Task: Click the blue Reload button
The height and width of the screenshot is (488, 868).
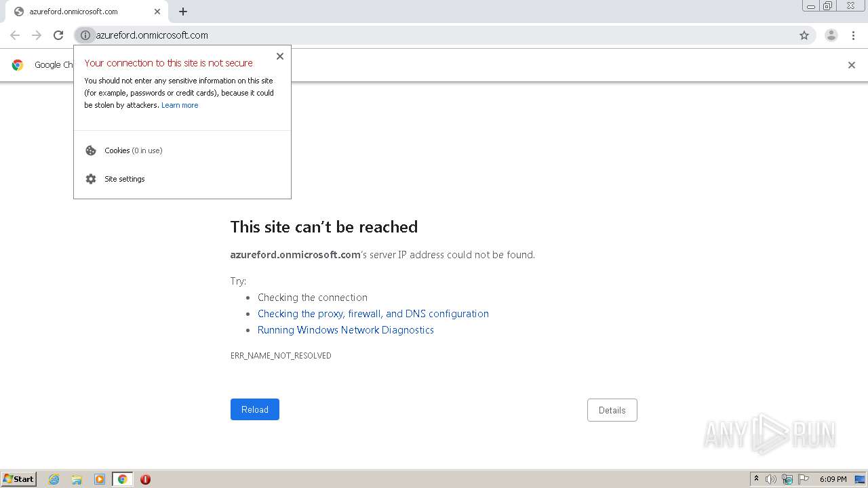Action: (255, 409)
